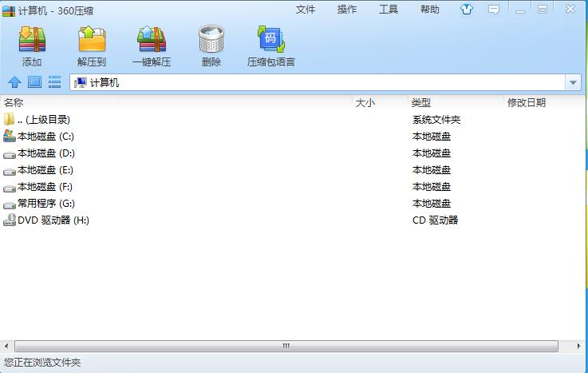Screen dimensions: 588x373
Task: Open the 工具 menu
Action: pyautogui.click(x=389, y=10)
